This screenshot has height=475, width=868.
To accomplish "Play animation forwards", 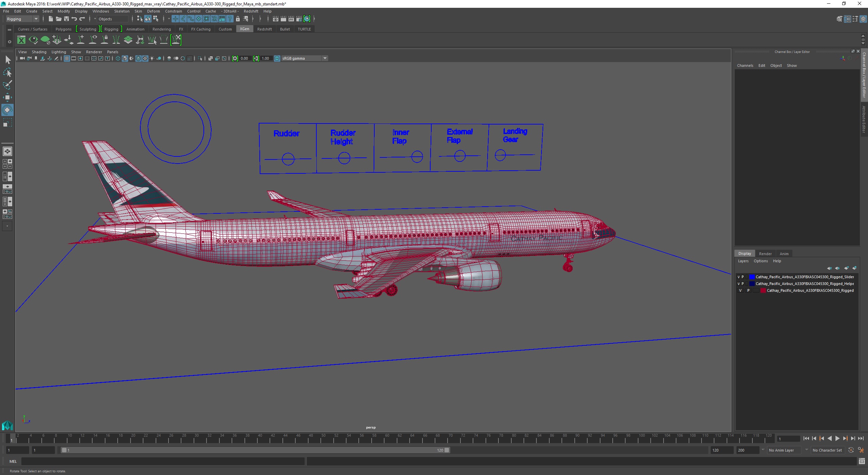I will (x=837, y=439).
